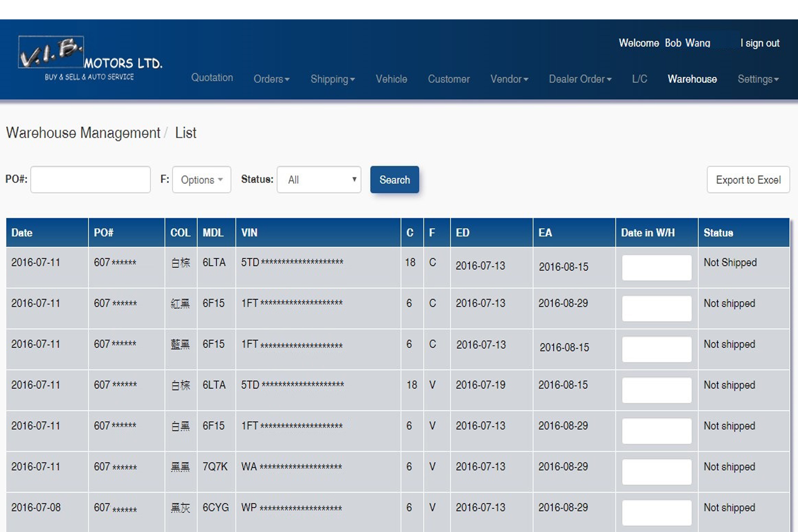Select the Warehouse menu item
798x532 pixels.
[692, 79]
